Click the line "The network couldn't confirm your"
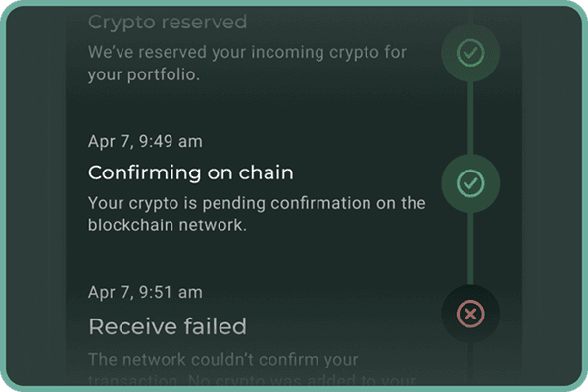Viewport: 588px width, 392px height. (223, 360)
